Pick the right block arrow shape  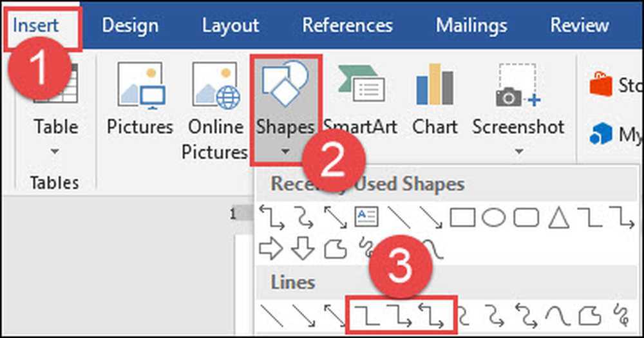pos(271,249)
